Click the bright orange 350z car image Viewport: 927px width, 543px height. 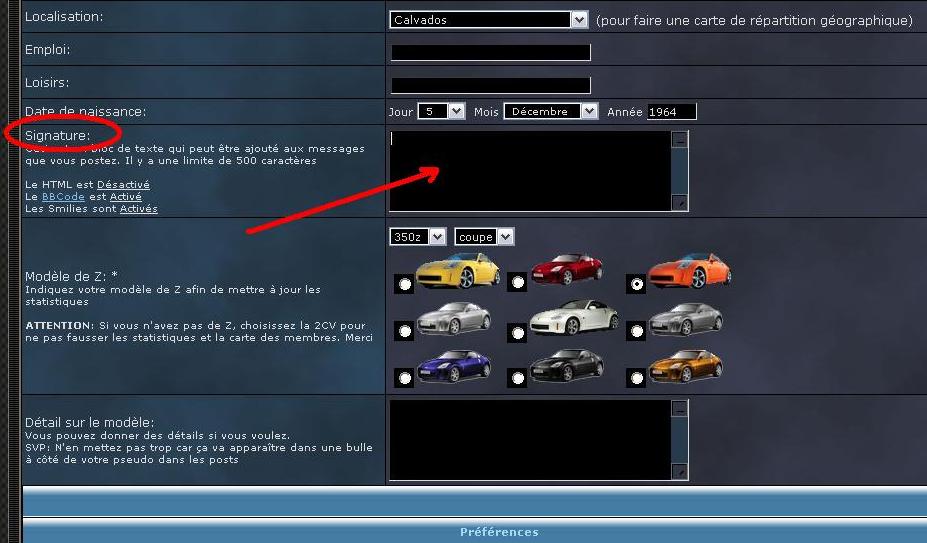click(689, 270)
